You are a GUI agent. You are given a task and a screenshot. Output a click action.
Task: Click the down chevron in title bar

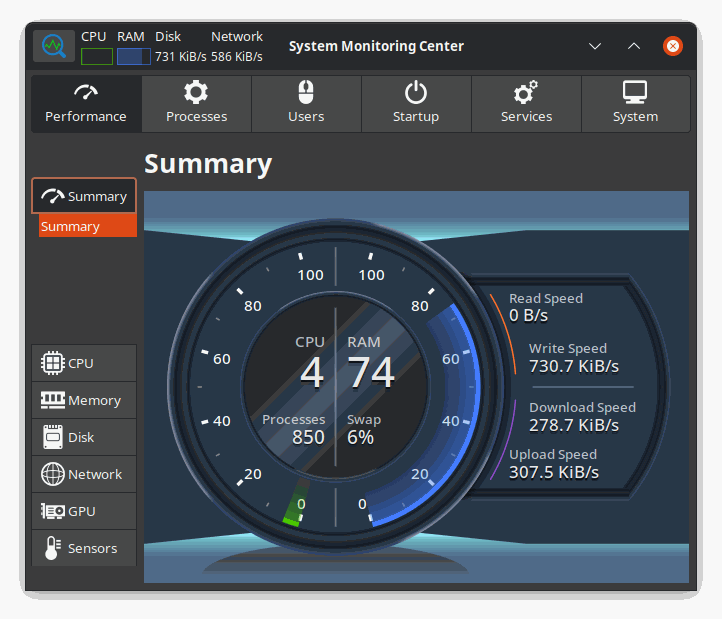coord(595,46)
